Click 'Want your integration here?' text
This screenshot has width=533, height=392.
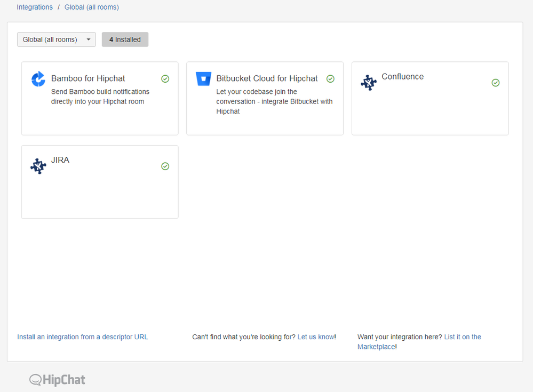click(400, 337)
